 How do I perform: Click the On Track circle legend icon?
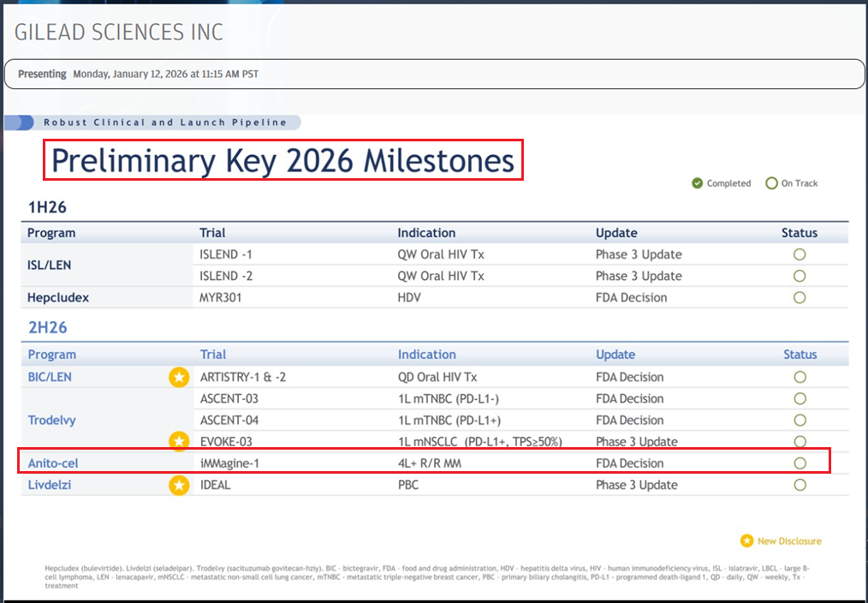click(771, 183)
